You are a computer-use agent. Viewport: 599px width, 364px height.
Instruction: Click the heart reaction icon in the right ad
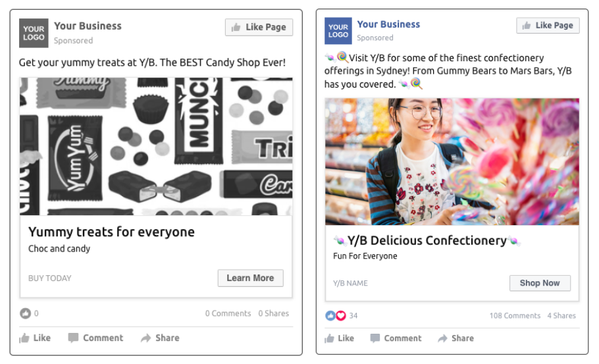coord(340,316)
